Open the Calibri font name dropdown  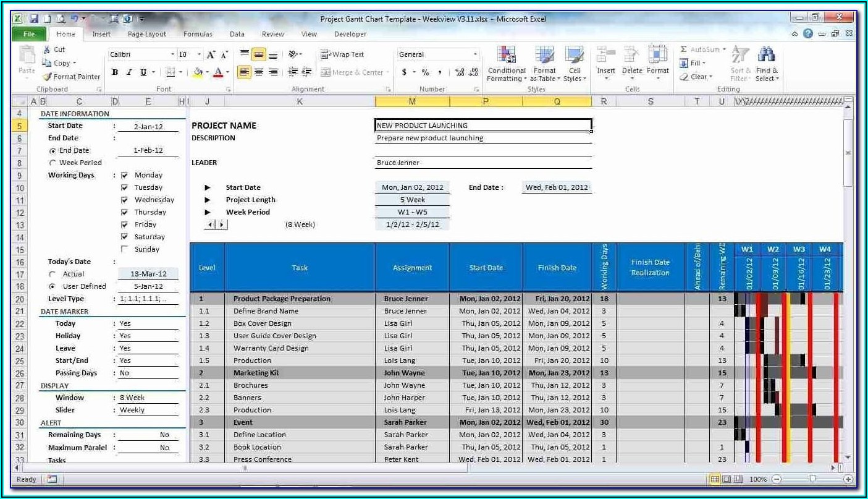tap(172, 55)
